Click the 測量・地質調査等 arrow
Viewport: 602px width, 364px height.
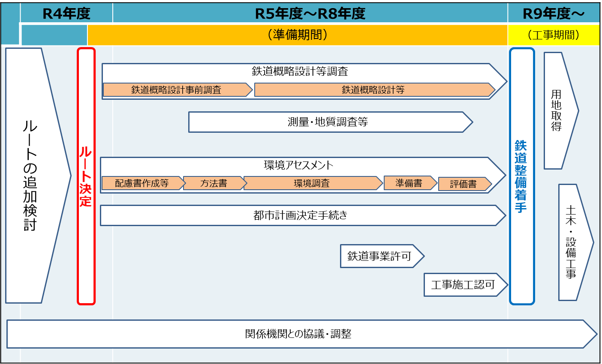click(330, 122)
